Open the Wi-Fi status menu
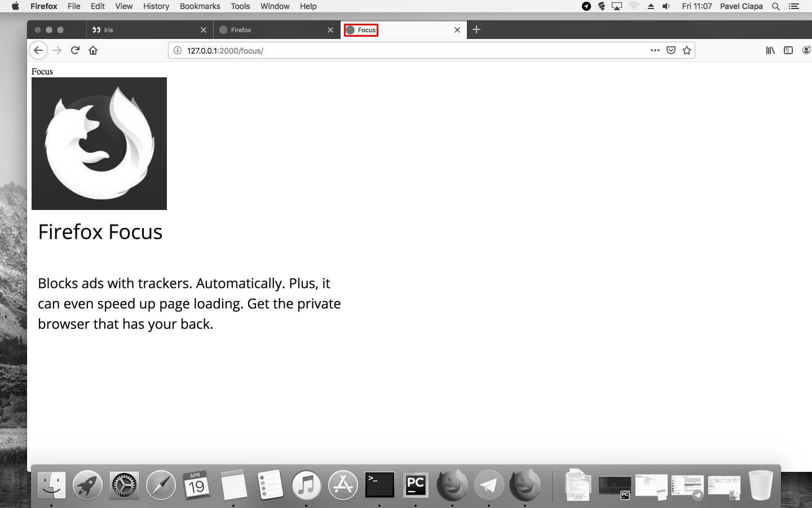Viewport: 812px width, 508px height. click(x=634, y=6)
